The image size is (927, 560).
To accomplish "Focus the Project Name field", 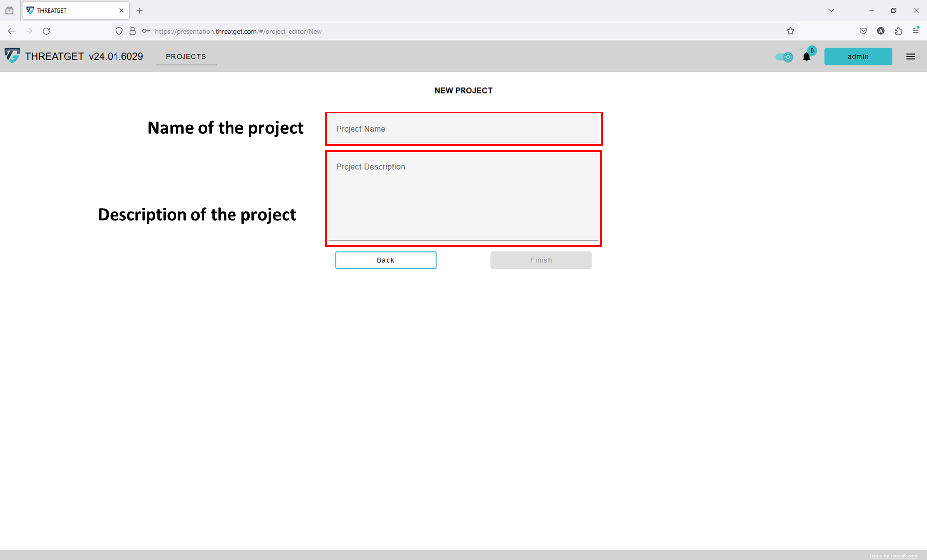I will tap(463, 129).
